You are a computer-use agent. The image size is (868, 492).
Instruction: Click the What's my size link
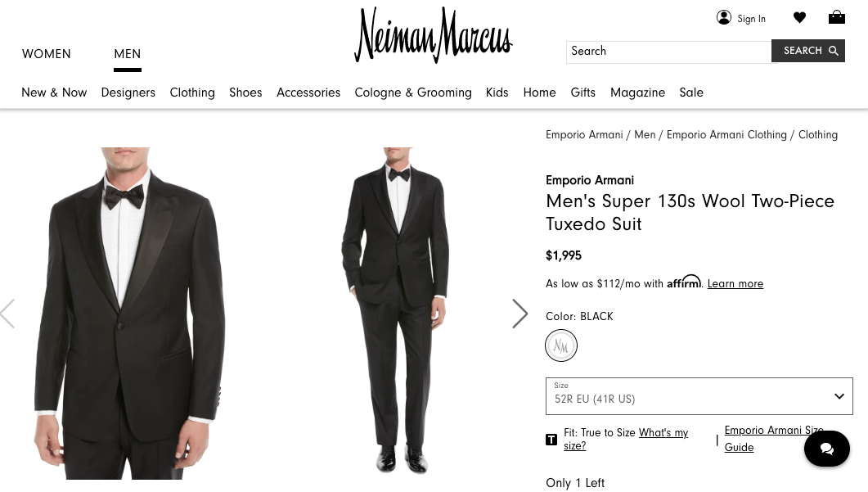(x=663, y=433)
